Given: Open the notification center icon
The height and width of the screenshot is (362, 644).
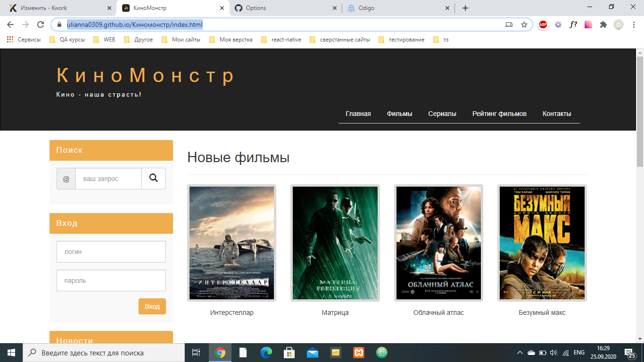Looking at the screenshot, I should pos(628,353).
